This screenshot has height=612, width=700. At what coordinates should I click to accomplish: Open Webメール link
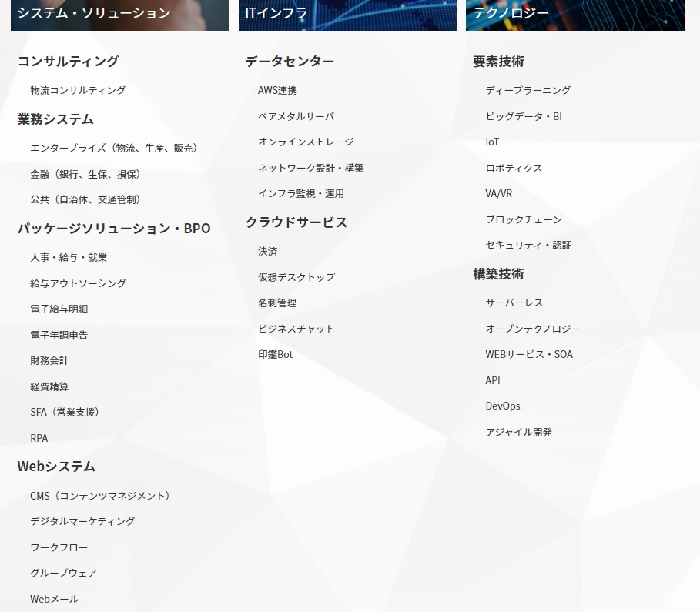click(54, 599)
